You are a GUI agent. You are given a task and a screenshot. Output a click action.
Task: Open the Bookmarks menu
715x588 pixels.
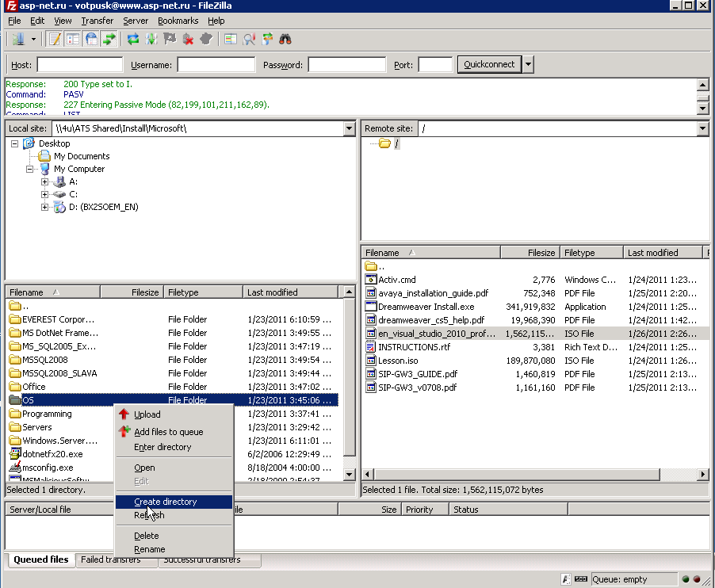[x=178, y=21]
